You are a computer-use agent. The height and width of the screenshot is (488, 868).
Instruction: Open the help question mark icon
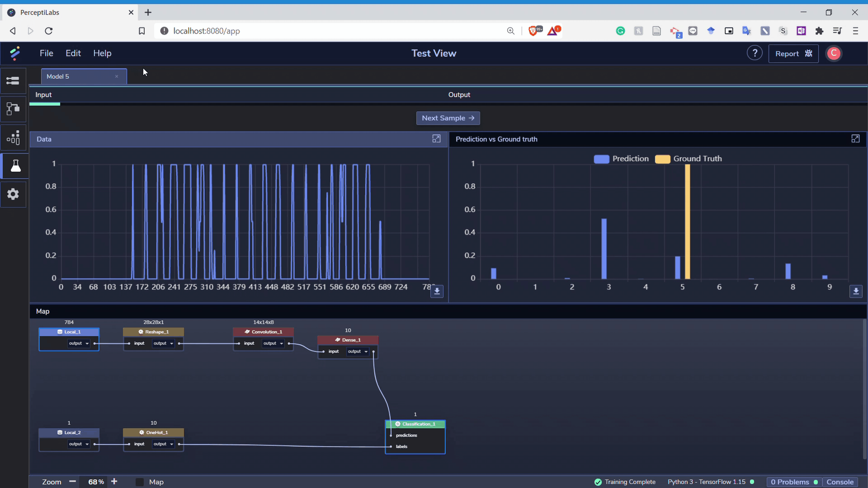[754, 53]
